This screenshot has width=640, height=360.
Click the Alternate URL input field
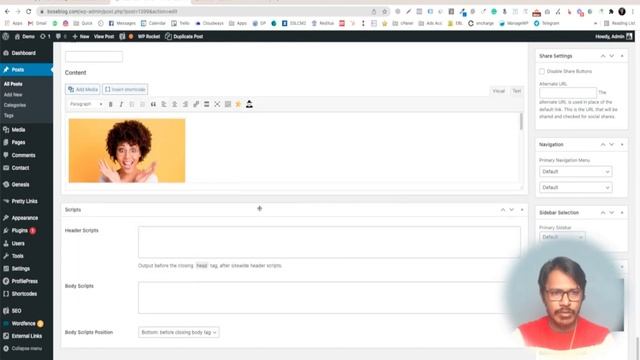568,93
